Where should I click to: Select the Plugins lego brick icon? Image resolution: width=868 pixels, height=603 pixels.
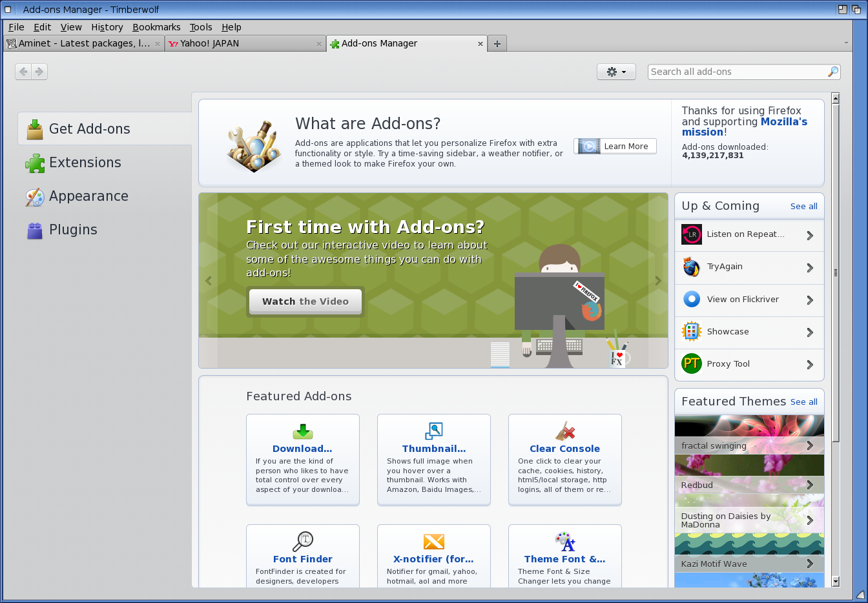click(35, 230)
